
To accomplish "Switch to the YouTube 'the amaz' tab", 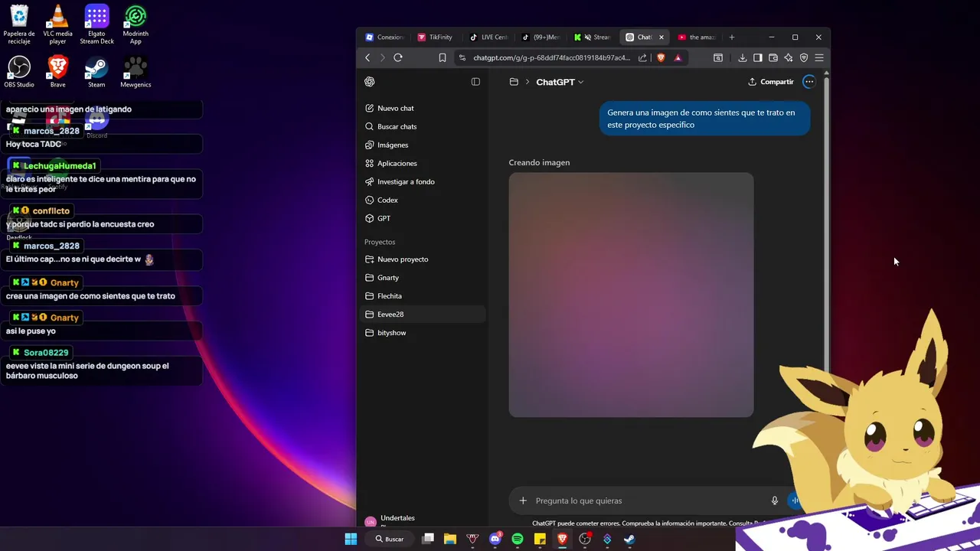I will 697,37.
